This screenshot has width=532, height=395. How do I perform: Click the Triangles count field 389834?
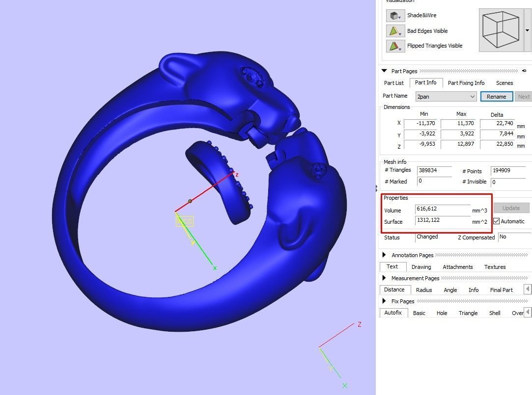pyautogui.click(x=434, y=171)
